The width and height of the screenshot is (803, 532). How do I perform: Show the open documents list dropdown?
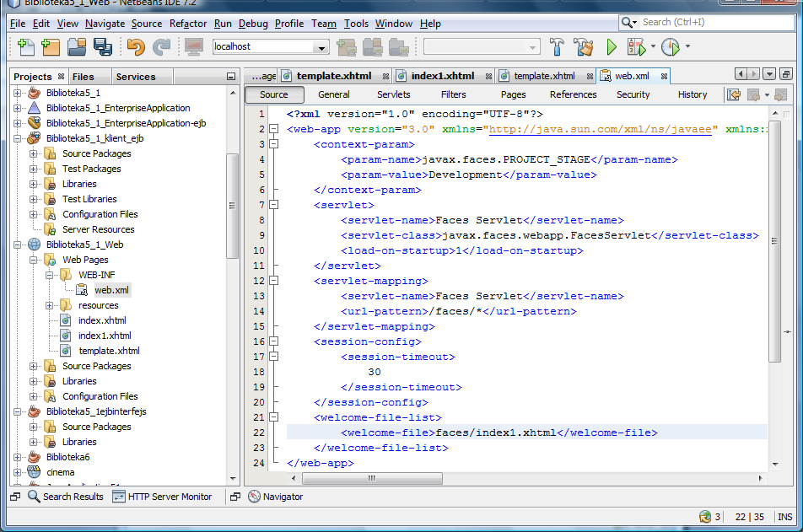[x=769, y=74]
